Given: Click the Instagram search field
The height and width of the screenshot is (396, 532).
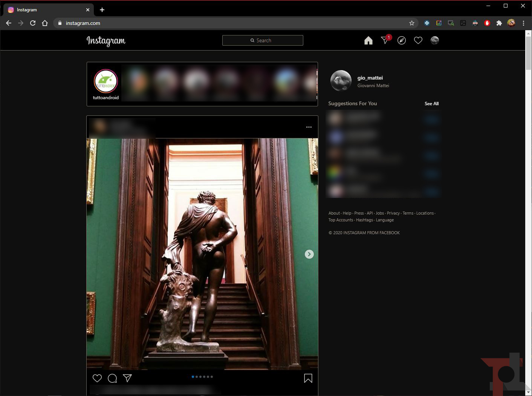Looking at the screenshot, I should tap(263, 40).
